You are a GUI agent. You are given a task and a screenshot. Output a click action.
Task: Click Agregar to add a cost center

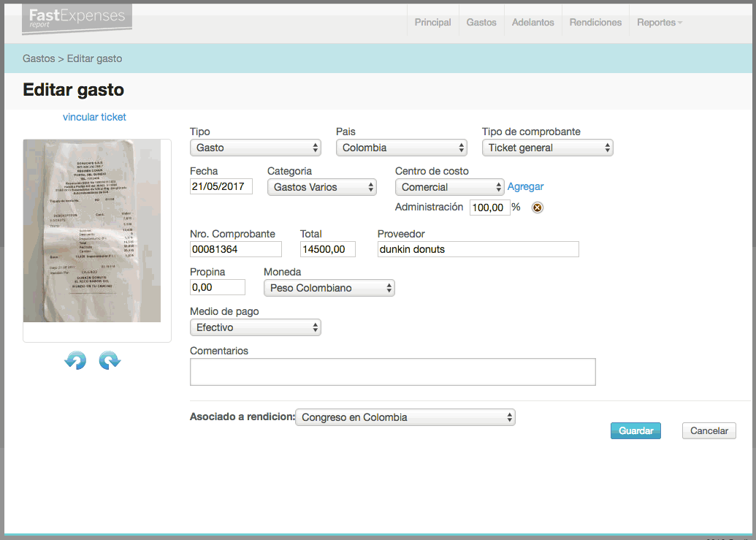525,186
